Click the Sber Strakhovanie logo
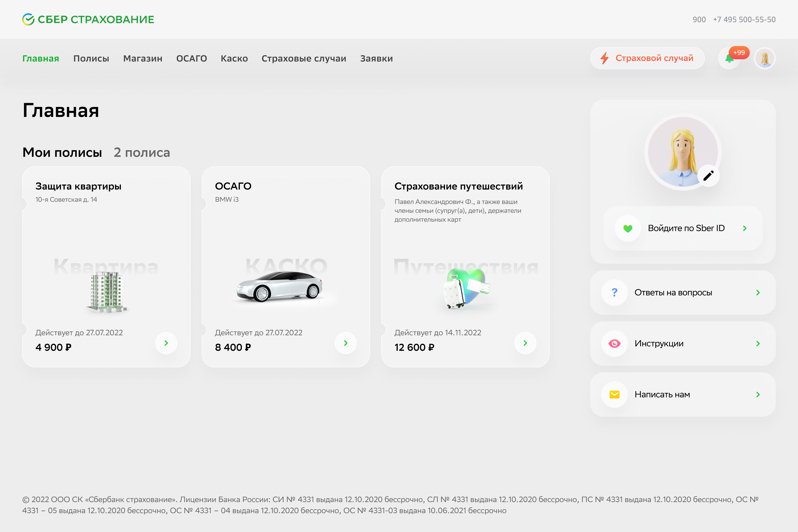The height and width of the screenshot is (532, 798). (88, 19)
